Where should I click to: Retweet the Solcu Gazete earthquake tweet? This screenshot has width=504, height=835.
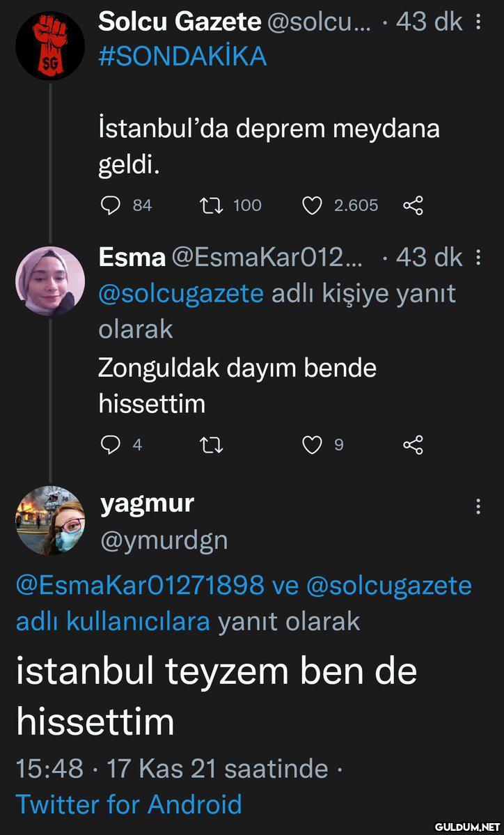pos(210,205)
